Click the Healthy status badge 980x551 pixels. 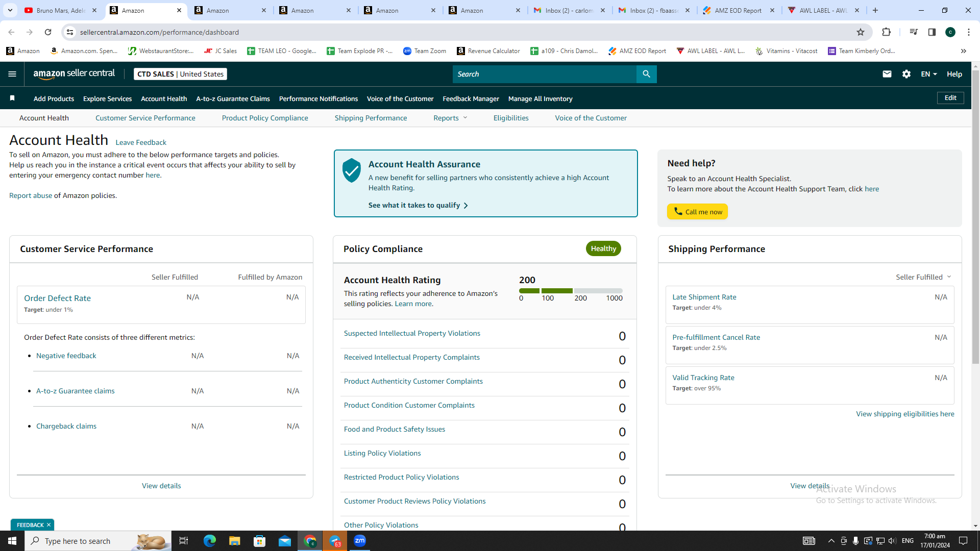(603, 248)
